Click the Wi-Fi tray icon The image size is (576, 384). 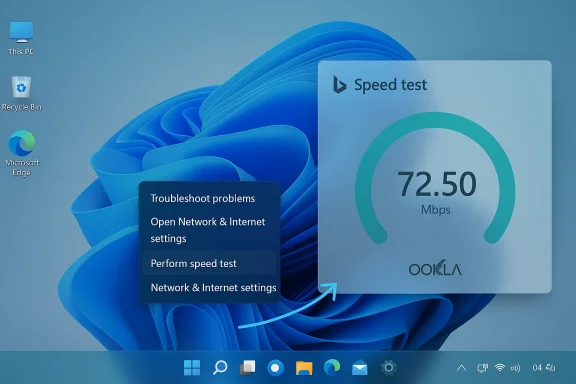(500, 367)
